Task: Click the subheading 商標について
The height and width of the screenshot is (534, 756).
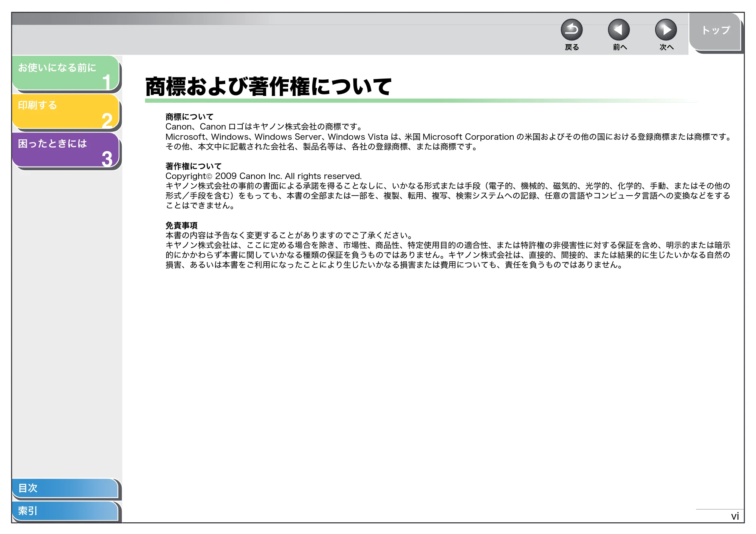Action: 189,117
